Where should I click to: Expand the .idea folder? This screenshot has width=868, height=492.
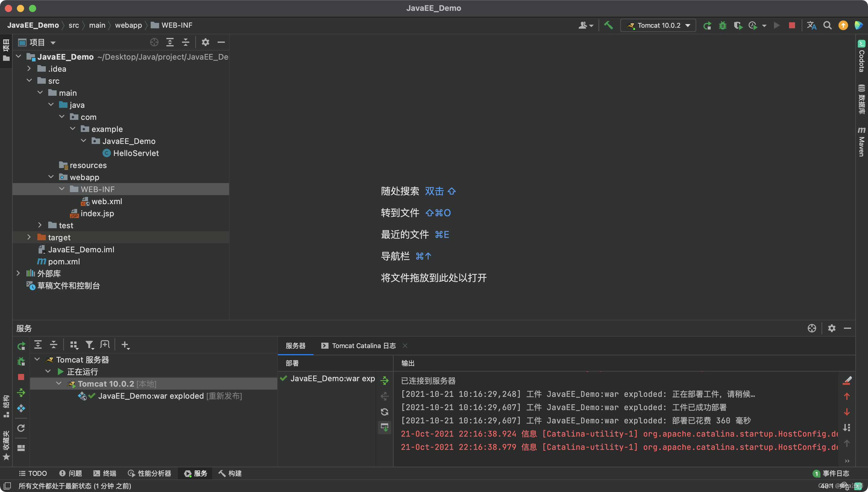coord(29,69)
